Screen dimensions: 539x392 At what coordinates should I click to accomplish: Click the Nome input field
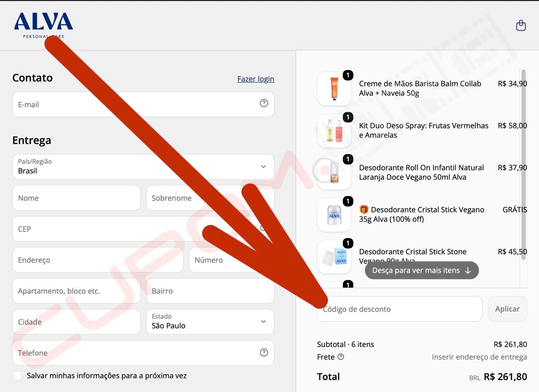(x=76, y=198)
